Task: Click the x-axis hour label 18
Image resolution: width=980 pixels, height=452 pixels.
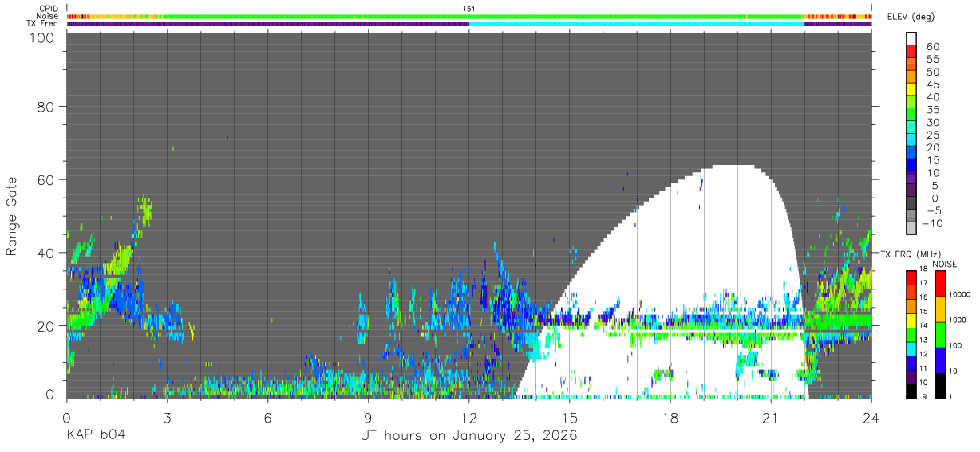Action: [670, 417]
